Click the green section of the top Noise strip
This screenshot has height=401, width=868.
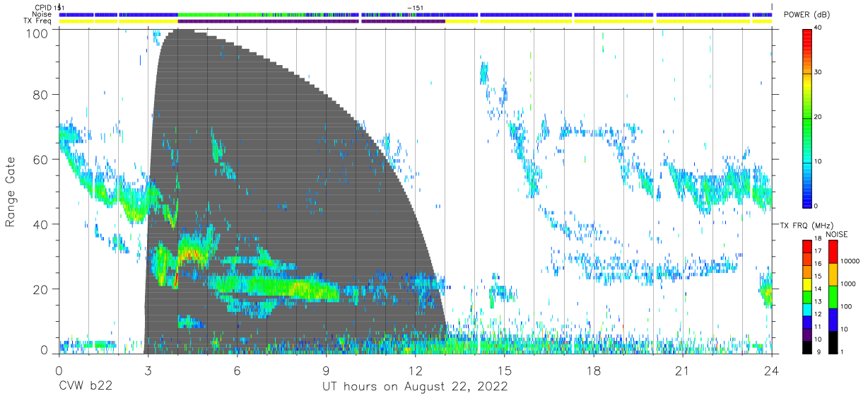[219, 14]
